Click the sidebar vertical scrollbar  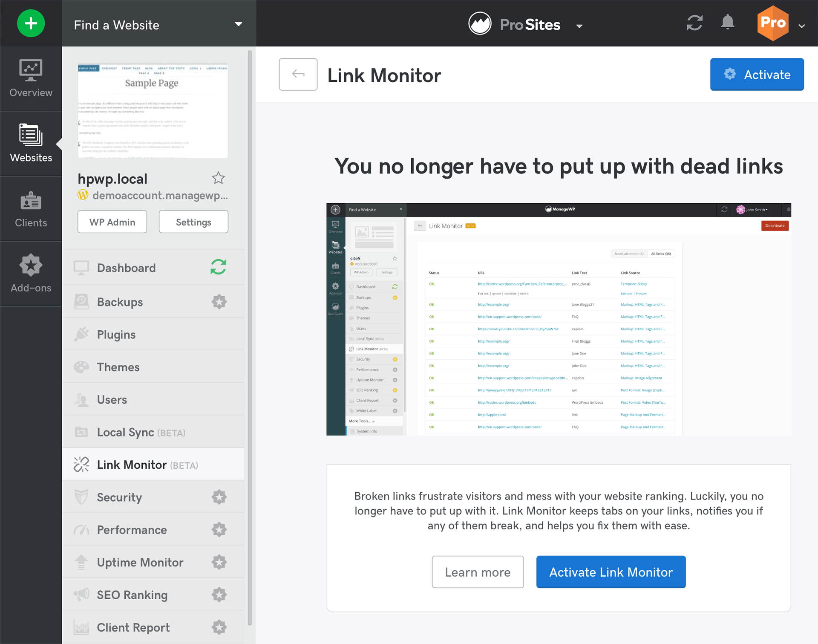click(250, 338)
